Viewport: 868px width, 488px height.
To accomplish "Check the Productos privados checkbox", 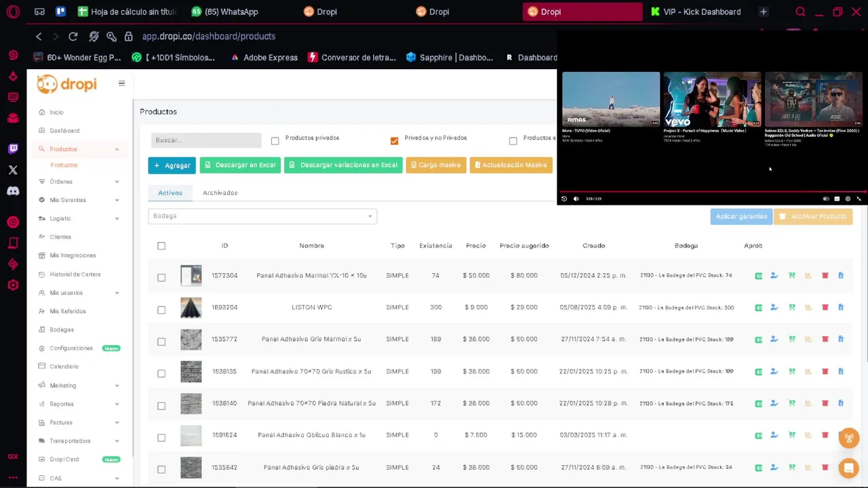I will coord(275,141).
